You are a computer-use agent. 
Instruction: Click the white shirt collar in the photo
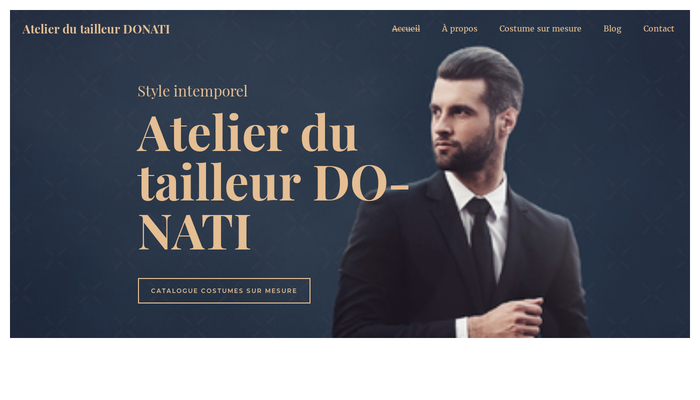point(477,190)
